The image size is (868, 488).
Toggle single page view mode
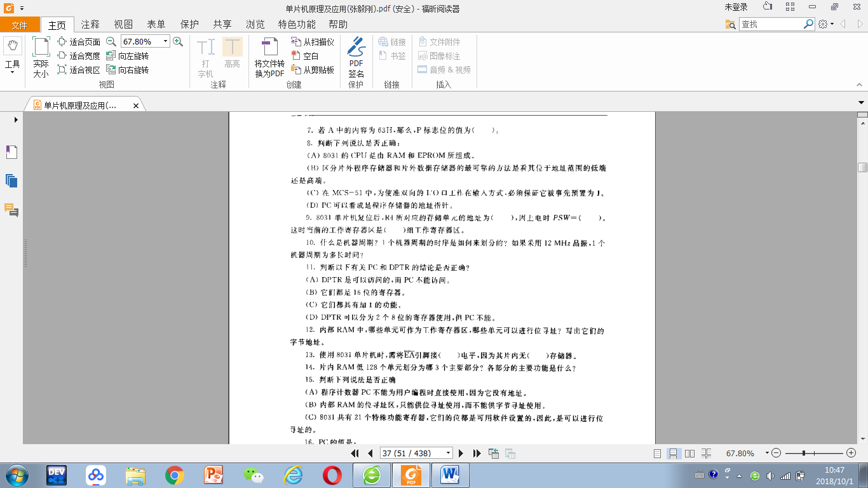(x=658, y=453)
